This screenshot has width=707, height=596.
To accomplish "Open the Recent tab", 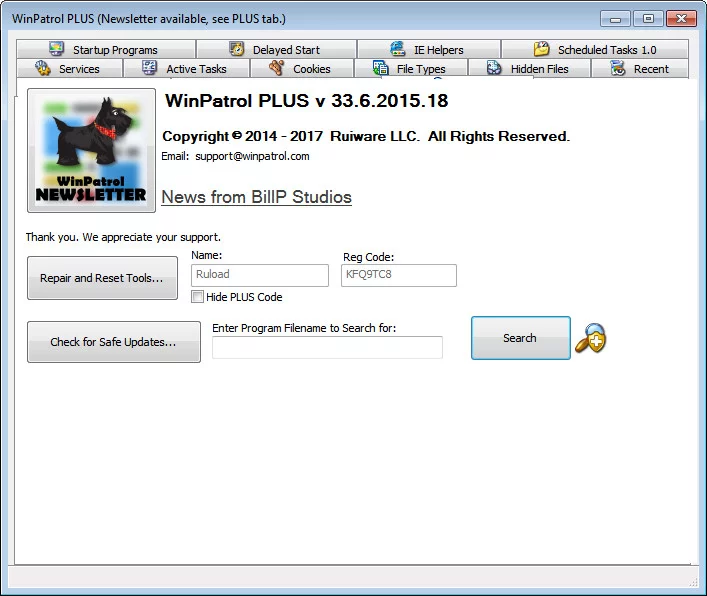I will pos(640,69).
